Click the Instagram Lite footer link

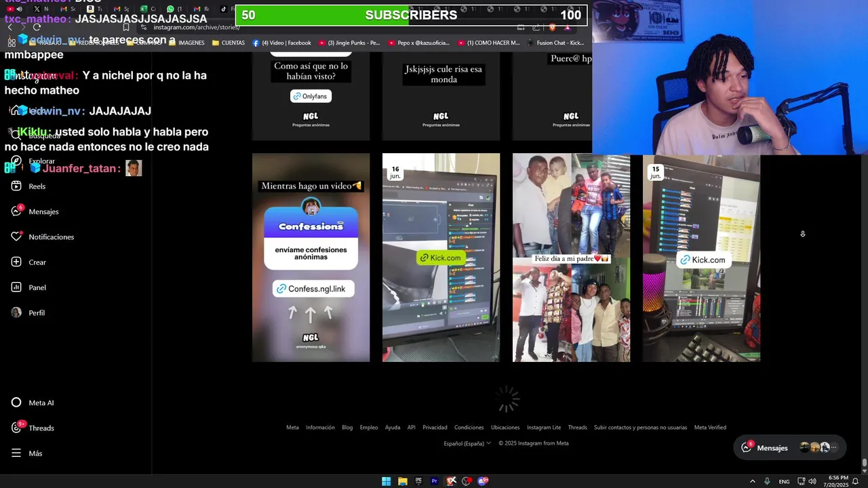(544, 428)
